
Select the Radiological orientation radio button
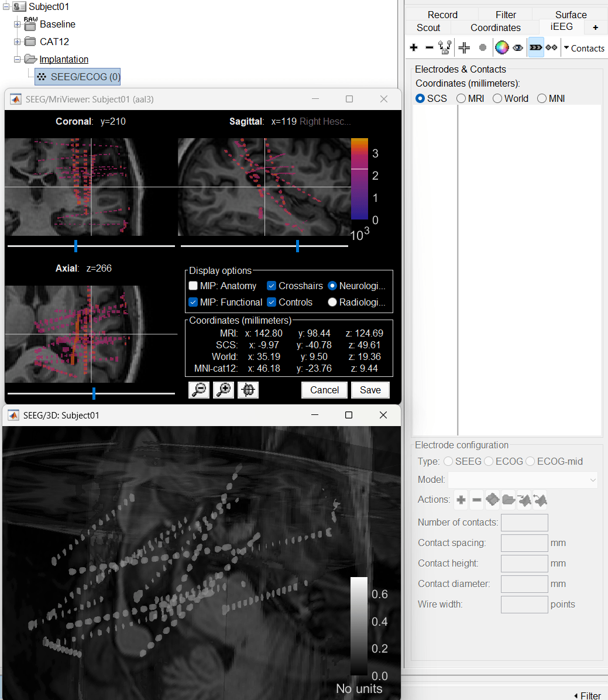click(x=332, y=303)
